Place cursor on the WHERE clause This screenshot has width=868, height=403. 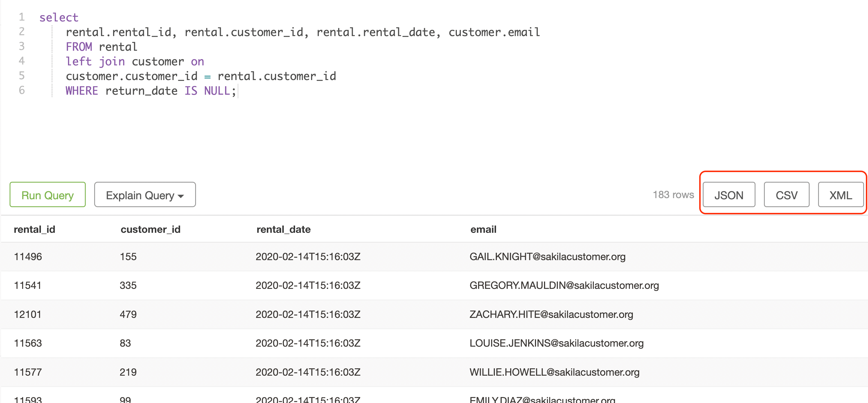click(81, 90)
